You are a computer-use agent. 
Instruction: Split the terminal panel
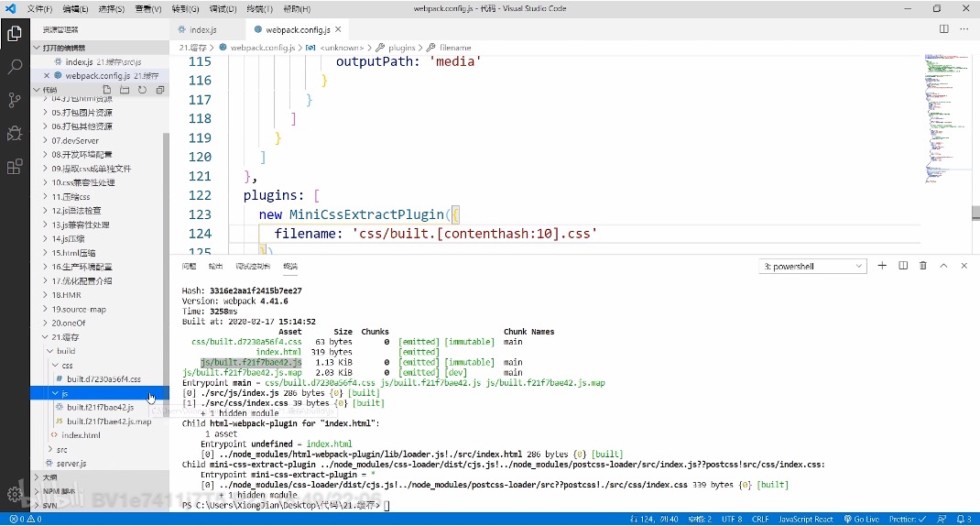pos(903,266)
